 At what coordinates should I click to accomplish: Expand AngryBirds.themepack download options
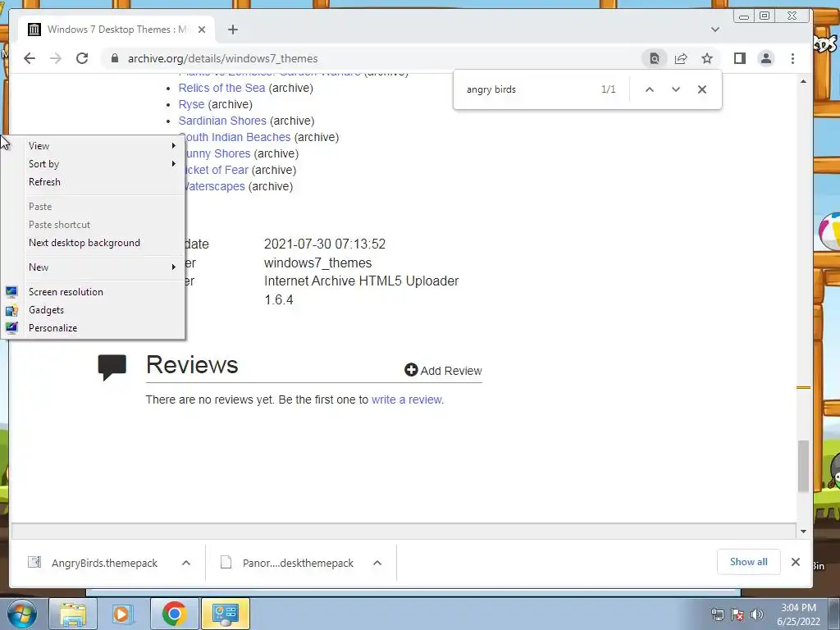pos(186,563)
